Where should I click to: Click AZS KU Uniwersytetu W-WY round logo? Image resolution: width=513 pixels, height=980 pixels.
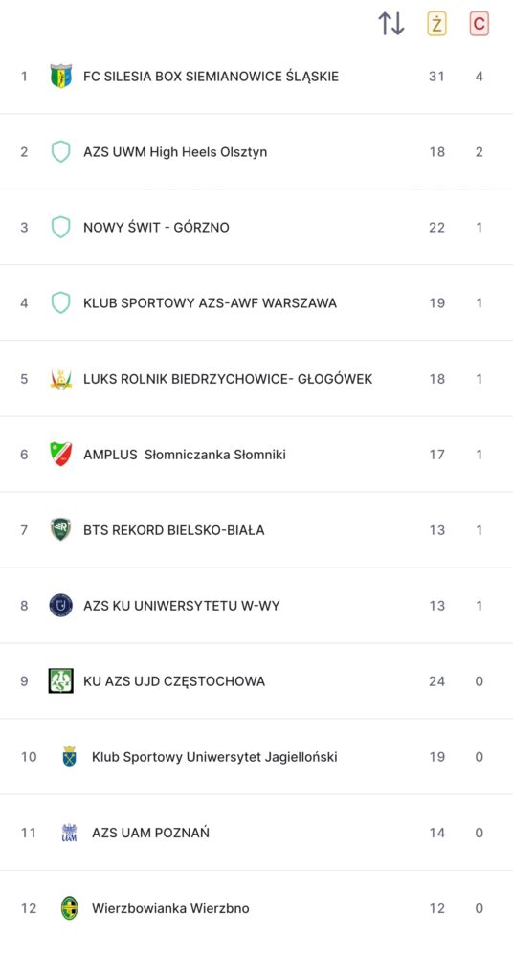(x=60, y=606)
